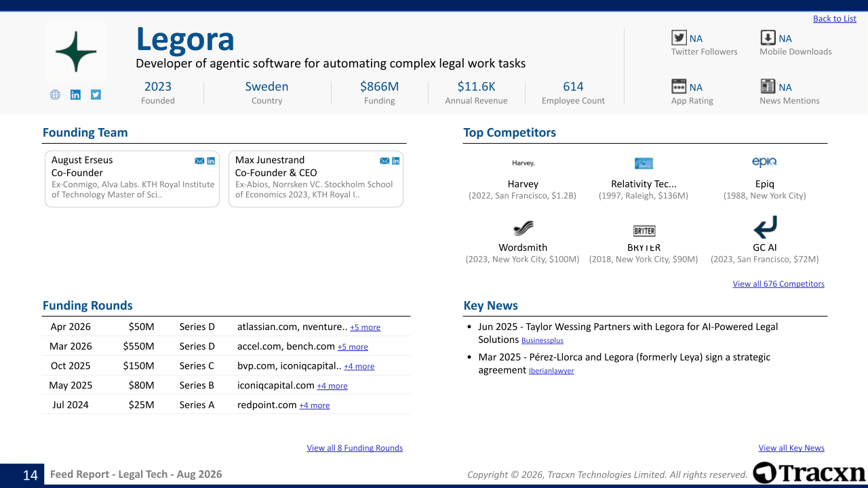Select the Max Junestrand founder card

click(x=316, y=179)
